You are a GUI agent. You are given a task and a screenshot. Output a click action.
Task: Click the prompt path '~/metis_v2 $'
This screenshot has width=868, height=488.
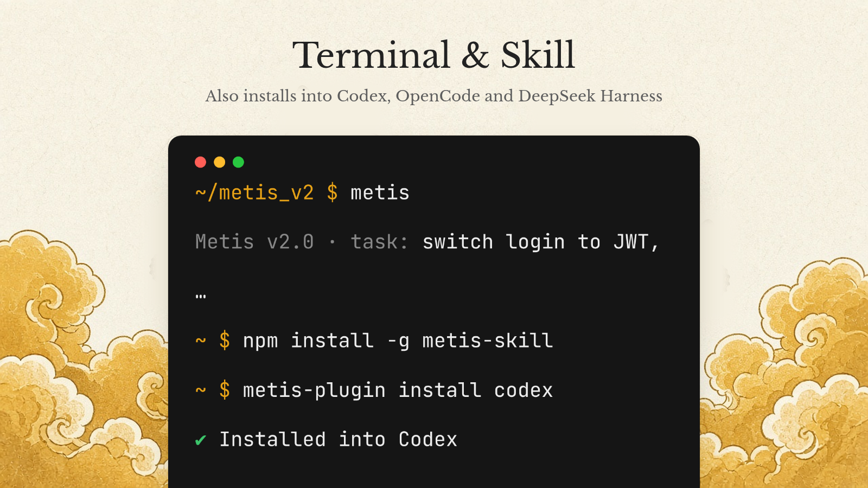[x=266, y=193]
